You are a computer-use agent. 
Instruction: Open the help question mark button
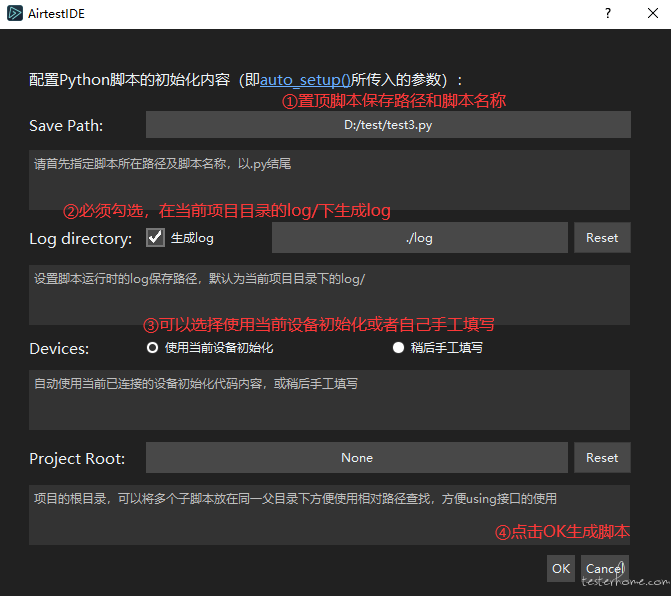(x=608, y=13)
